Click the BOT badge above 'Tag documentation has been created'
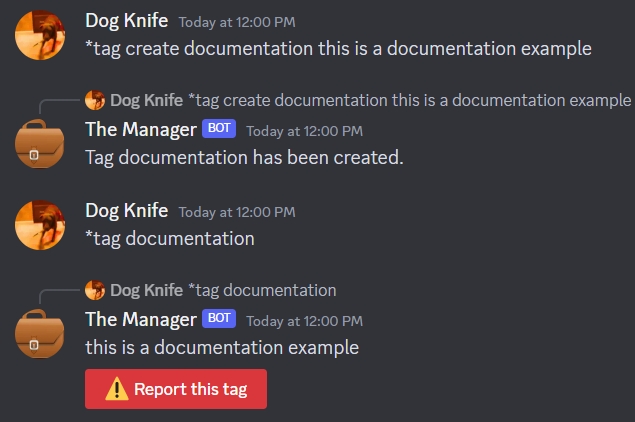Viewport: 635px width, 422px height. (219, 129)
